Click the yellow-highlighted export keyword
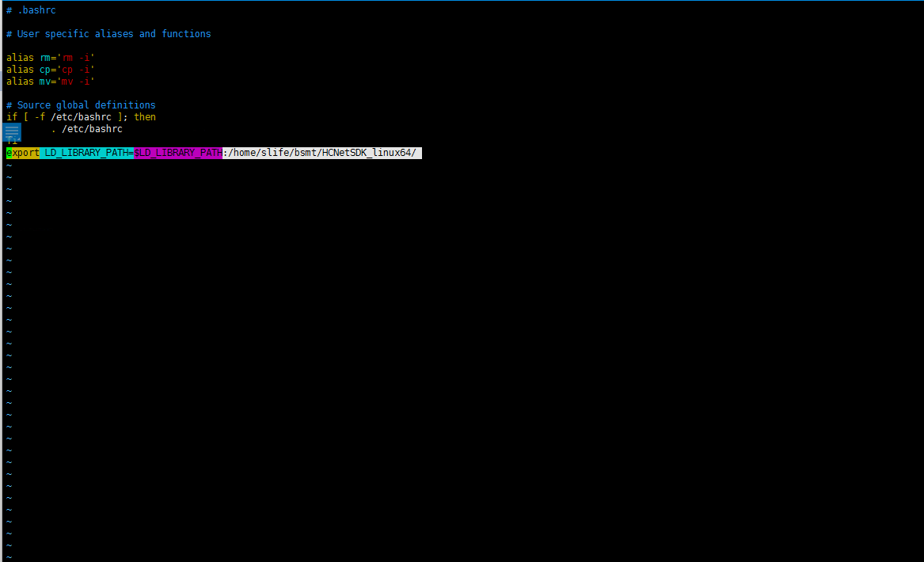This screenshot has width=924, height=562. pos(21,152)
